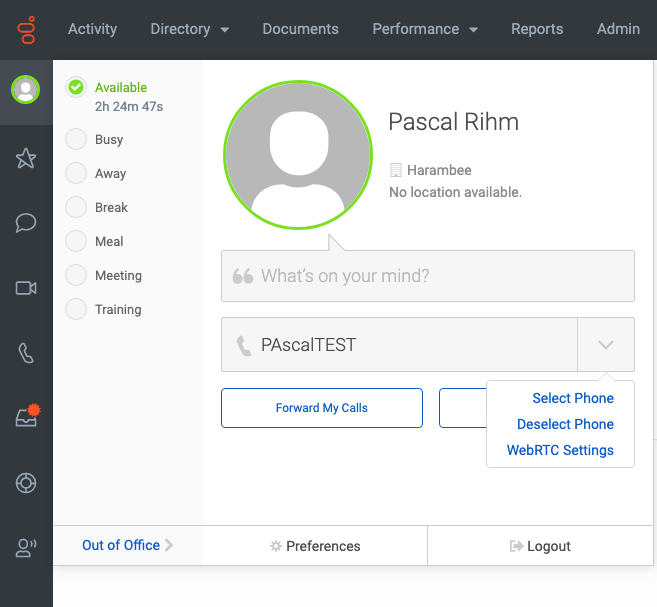This screenshot has height=607, width=657.
Task: Choose Deselect Phone from the popup menu
Action: coord(565,424)
